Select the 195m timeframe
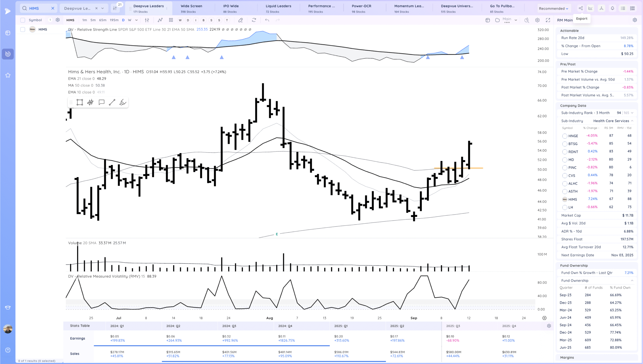This screenshot has height=364, width=643. [114, 20]
